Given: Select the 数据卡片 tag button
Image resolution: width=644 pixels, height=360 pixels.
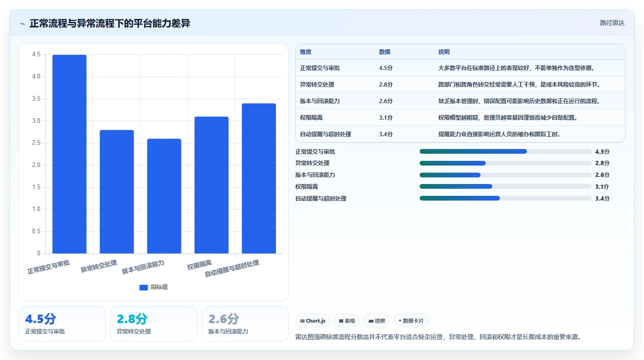Looking at the screenshot, I should pyautogui.click(x=411, y=321).
